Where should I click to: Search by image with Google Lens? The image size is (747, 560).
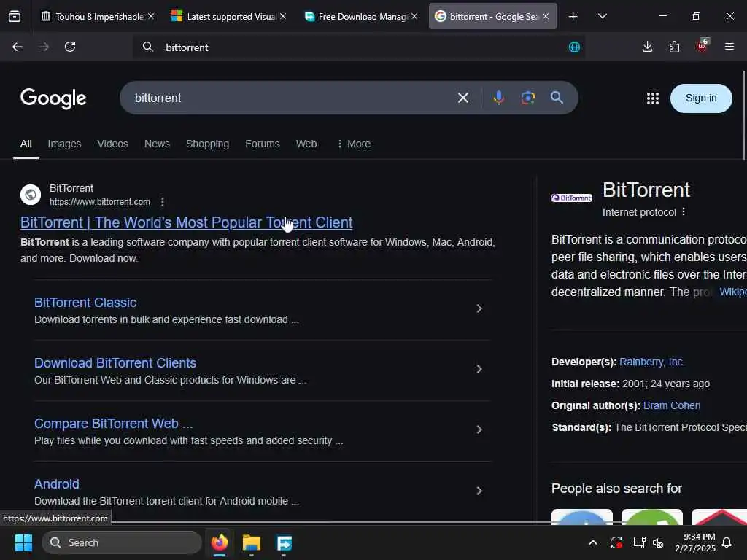point(528,98)
